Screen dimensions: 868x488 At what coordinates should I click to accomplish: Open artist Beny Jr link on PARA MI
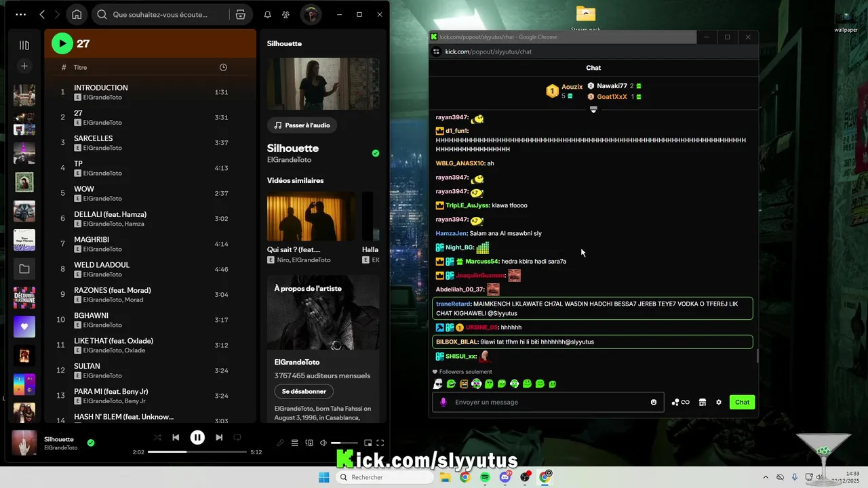135,401
